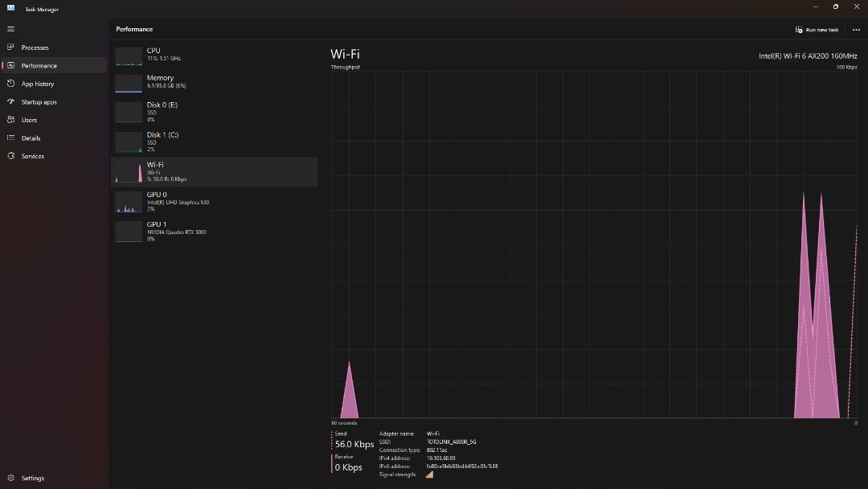Toggle the hamburger navigation menu

[10, 29]
